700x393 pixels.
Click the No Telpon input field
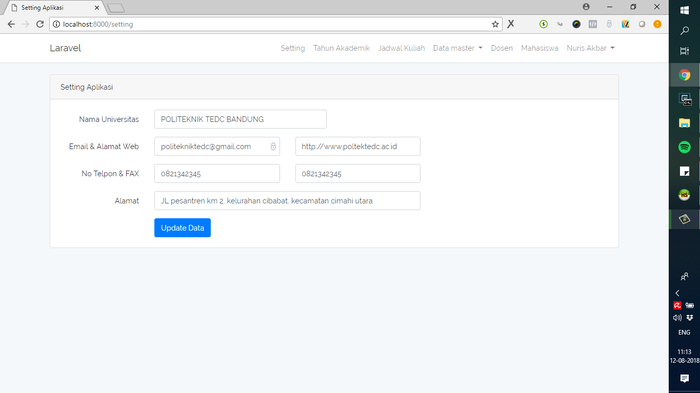coord(217,174)
